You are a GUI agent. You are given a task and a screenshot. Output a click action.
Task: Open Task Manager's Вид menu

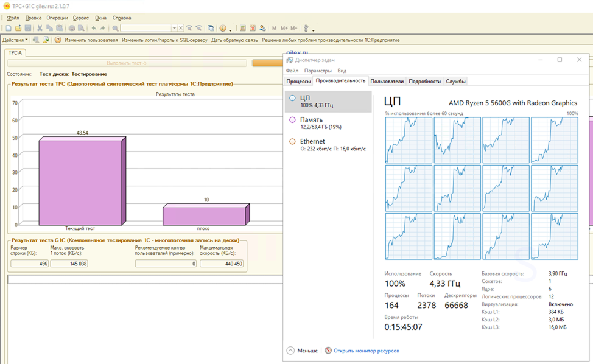click(x=342, y=71)
